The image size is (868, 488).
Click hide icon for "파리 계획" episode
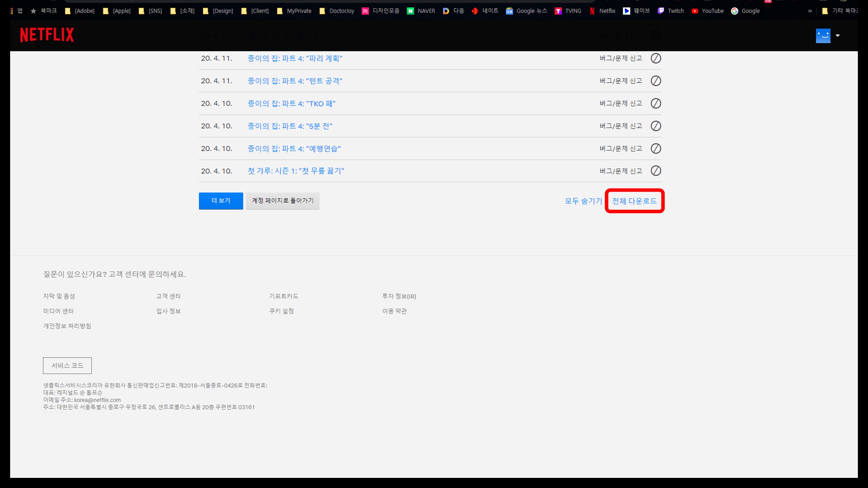pos(655,58)
